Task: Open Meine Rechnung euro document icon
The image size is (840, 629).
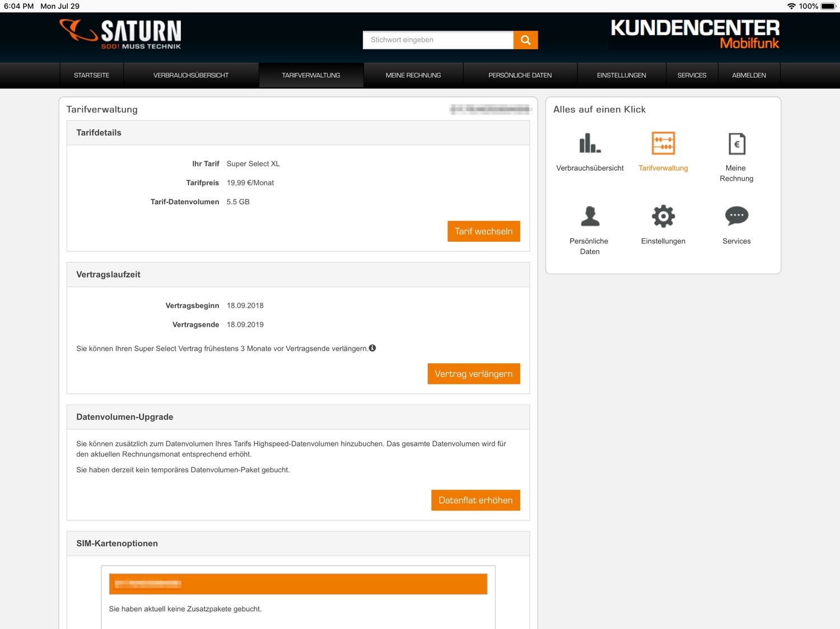Action: click(736, 144)
